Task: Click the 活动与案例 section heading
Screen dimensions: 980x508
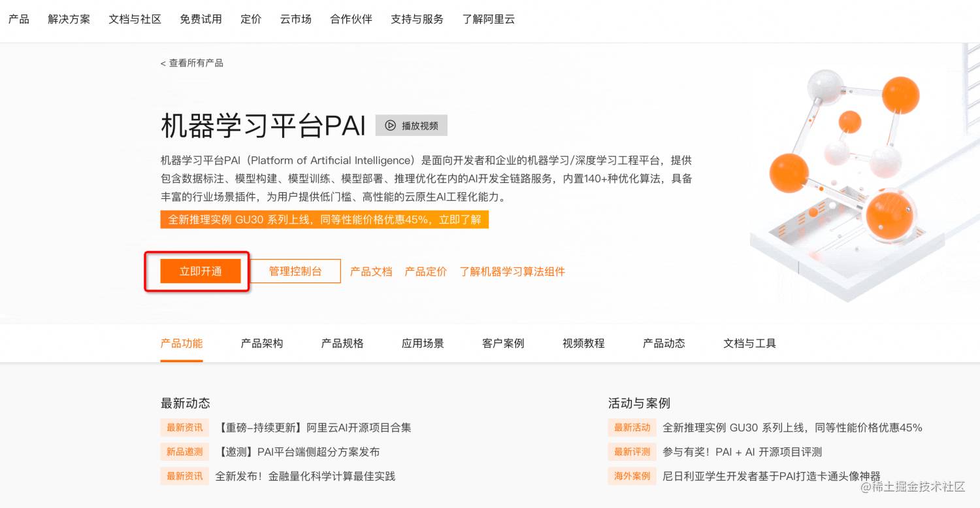Action: [x=640, y=403]
